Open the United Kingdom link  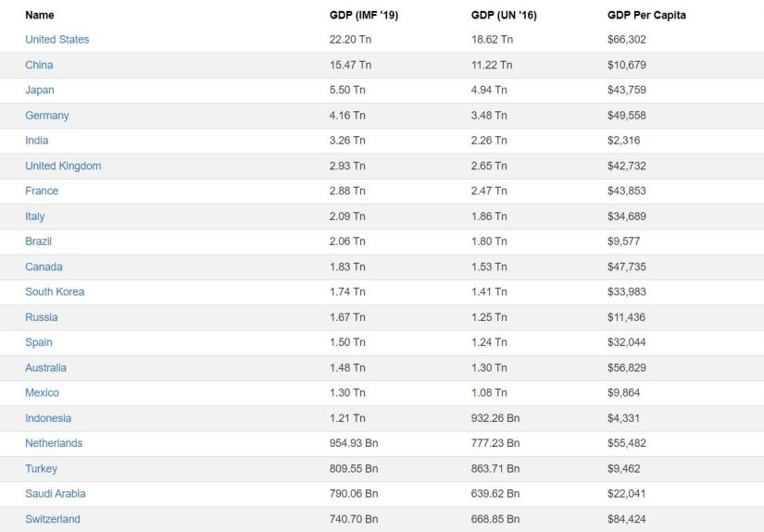coord(63,166)
